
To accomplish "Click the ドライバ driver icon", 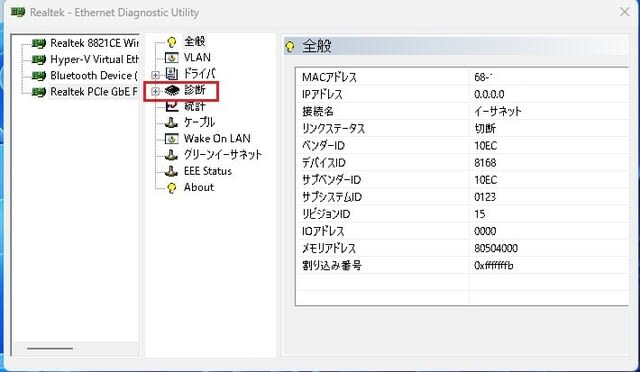I will coord(172,74).
